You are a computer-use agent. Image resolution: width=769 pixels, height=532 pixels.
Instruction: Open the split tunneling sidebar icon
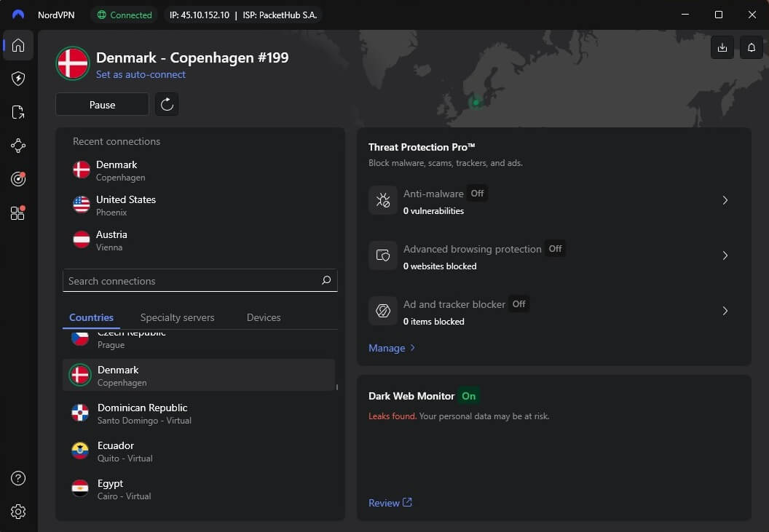tap(17, 112)
